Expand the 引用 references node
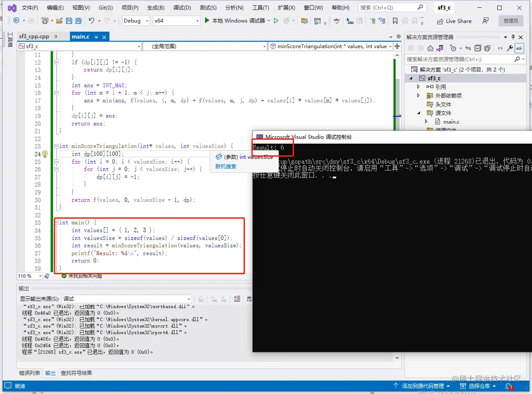 (418, 87)
